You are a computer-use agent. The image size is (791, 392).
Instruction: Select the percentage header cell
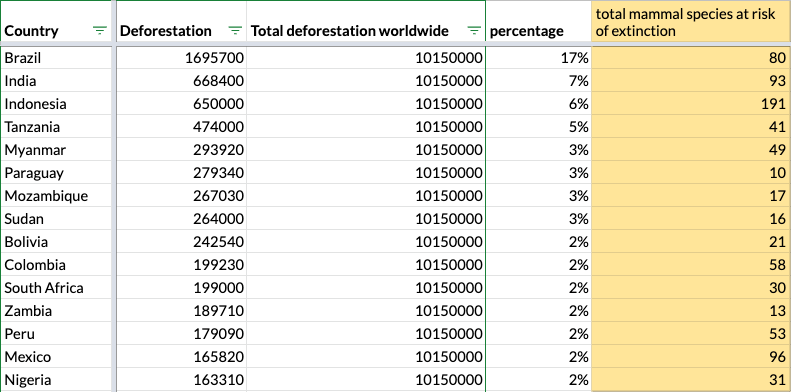point(539,21)
